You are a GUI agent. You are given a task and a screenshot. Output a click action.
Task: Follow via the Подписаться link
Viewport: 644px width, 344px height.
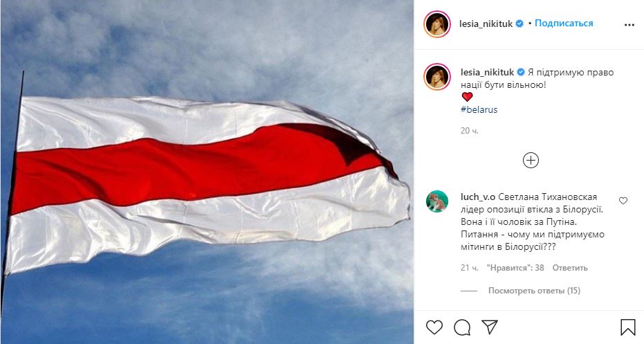[564, 24]
